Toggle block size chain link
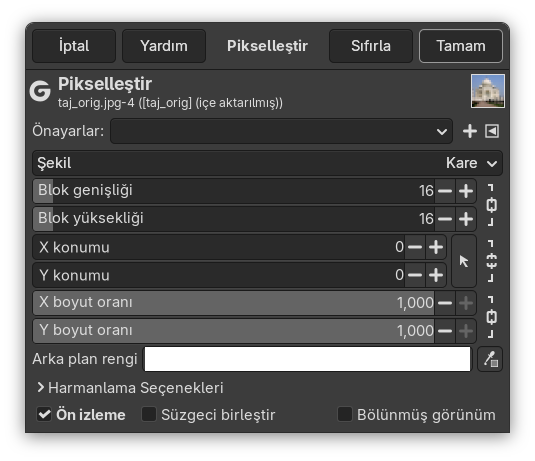 pos(491,205)
